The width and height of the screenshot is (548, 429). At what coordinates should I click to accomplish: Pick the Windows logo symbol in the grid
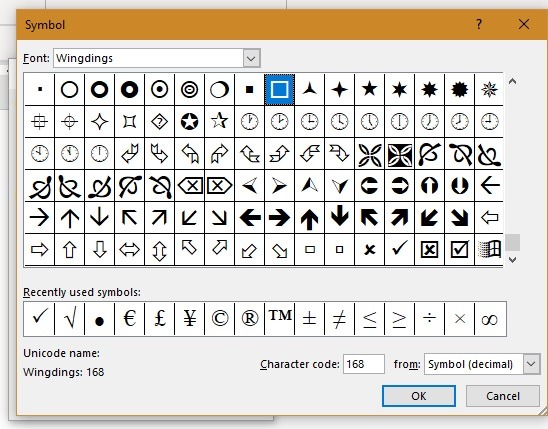(489, 249)
